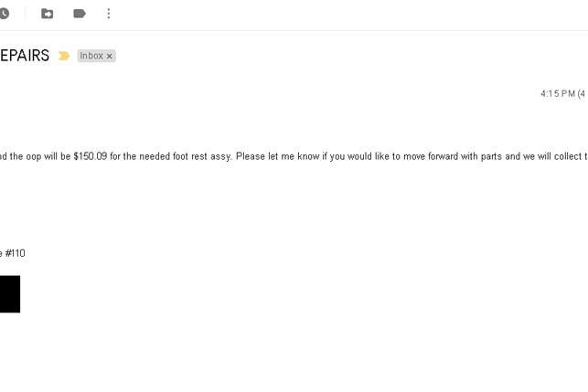Click the words "move forward with parts"

click(x=453, y=156)
